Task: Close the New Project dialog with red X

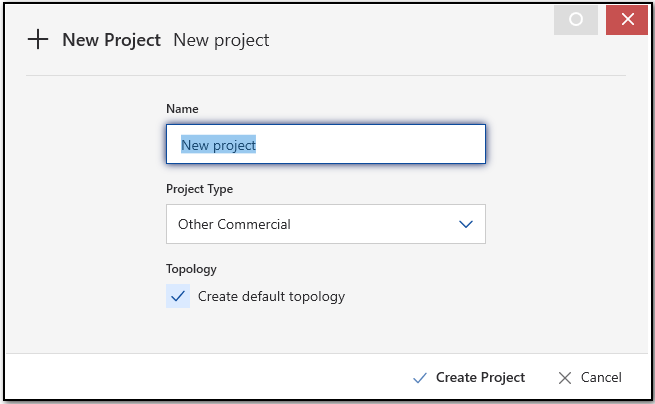Action: point(627,20)
